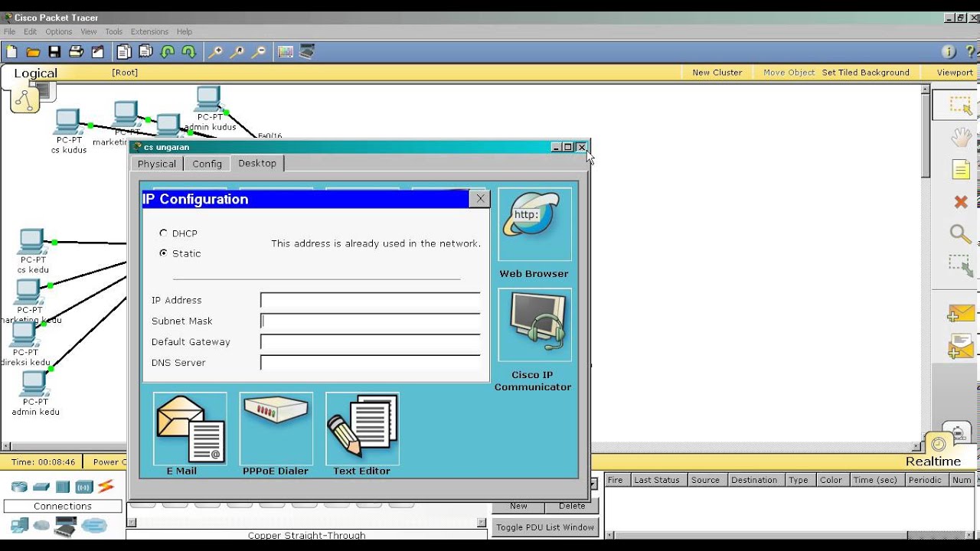Open the Edit menu
The height and width of the screenshot is (551, 980).
click(x=30, y=31)
